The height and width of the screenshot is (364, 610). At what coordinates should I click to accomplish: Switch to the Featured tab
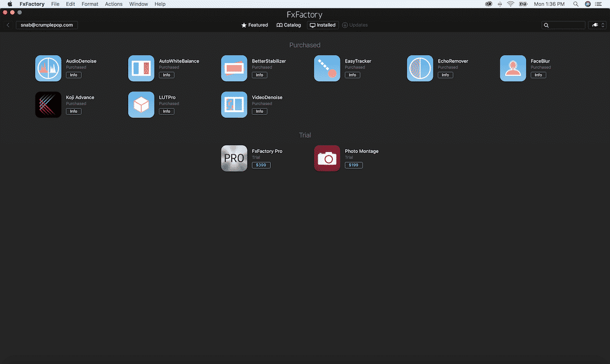pos(255,25)
